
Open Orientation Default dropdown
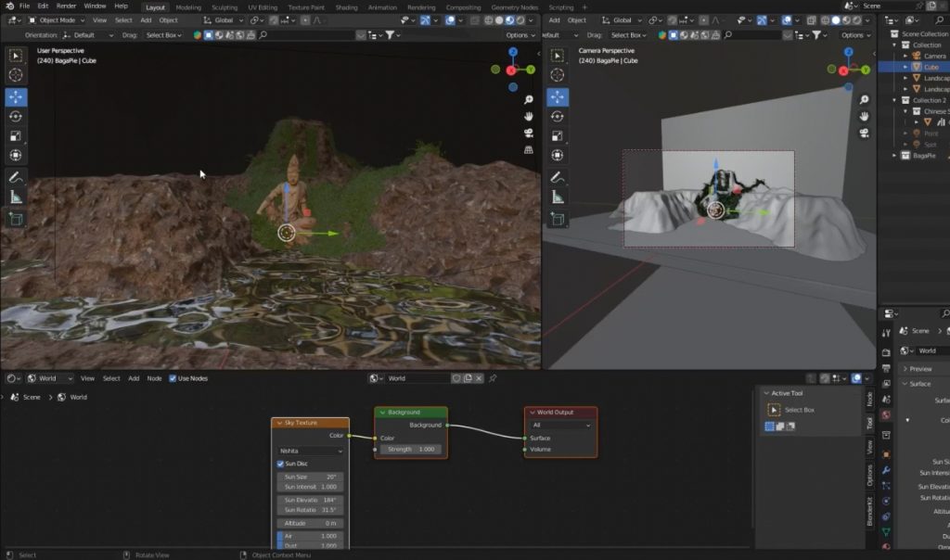click(x=88, y=35)
